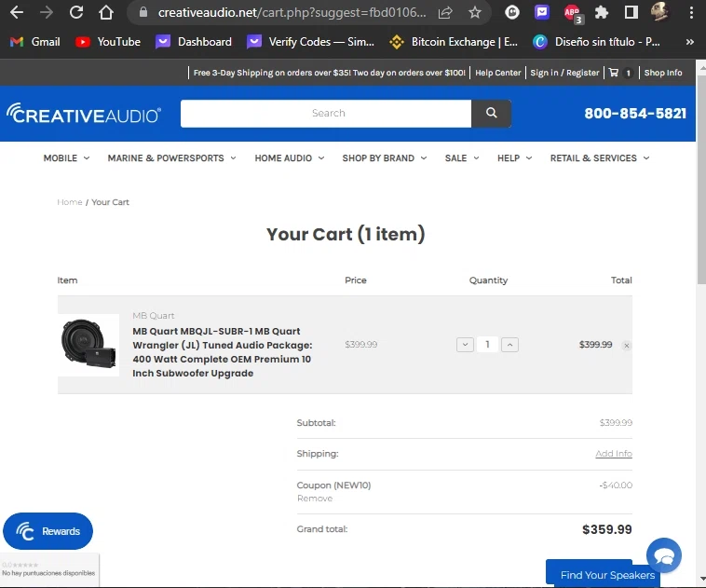Click the browser forward arrow
706x588 pixels.
point(47,13)
